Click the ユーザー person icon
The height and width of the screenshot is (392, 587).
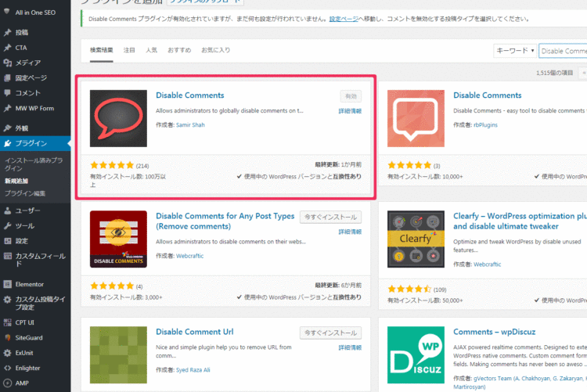pos(7,210)
